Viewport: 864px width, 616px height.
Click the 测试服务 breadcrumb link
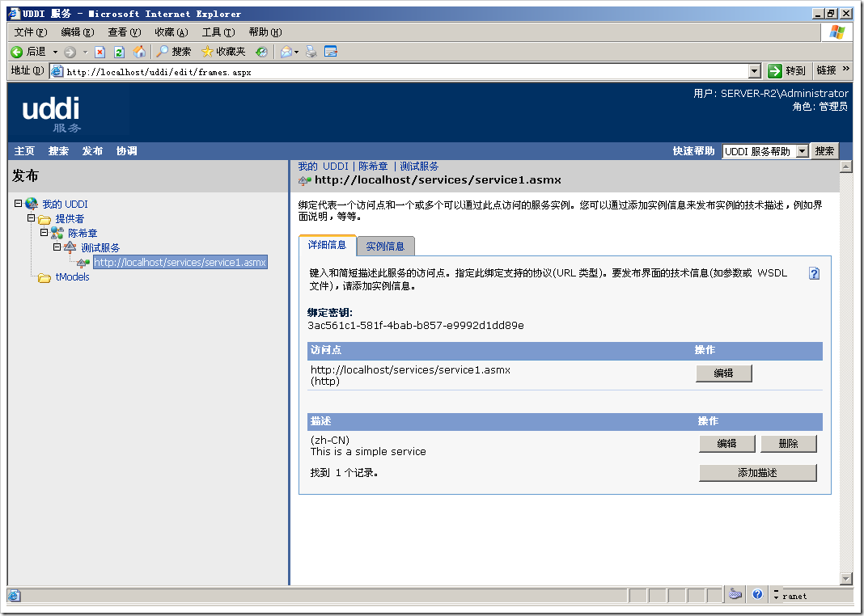(x=419, y=167)
